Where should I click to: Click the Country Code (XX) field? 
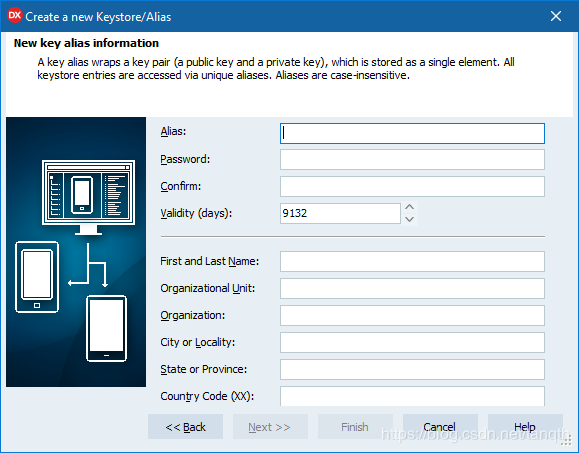coord(412,396)
